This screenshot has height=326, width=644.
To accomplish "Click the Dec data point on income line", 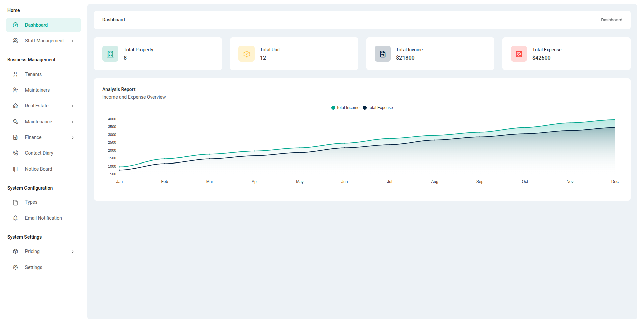I will tap(614, 120).
